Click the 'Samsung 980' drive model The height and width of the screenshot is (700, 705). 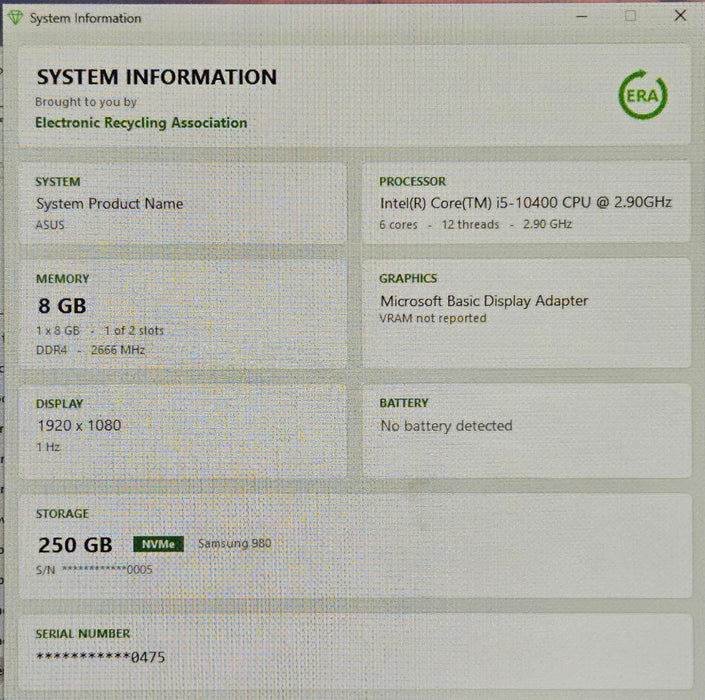click(x=235, y=544)
